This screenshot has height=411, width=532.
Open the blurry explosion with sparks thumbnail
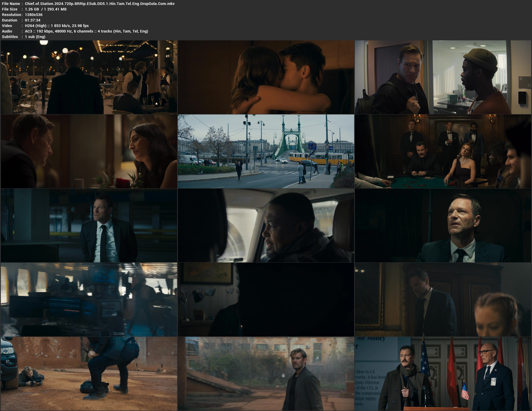(x=89, y=300)
